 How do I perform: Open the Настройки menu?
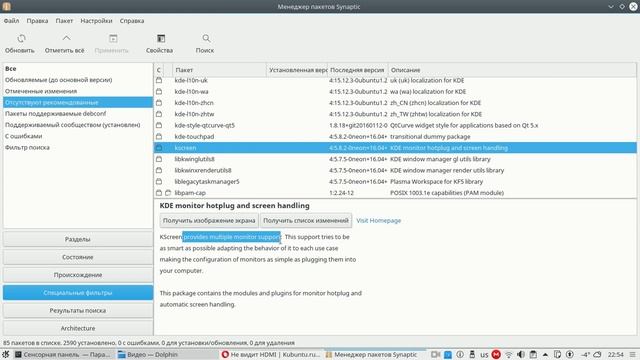(96, 20)
